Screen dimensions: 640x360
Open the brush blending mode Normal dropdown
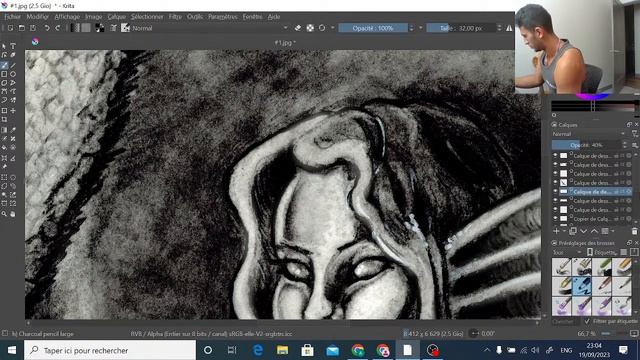(x=211, y=28)
